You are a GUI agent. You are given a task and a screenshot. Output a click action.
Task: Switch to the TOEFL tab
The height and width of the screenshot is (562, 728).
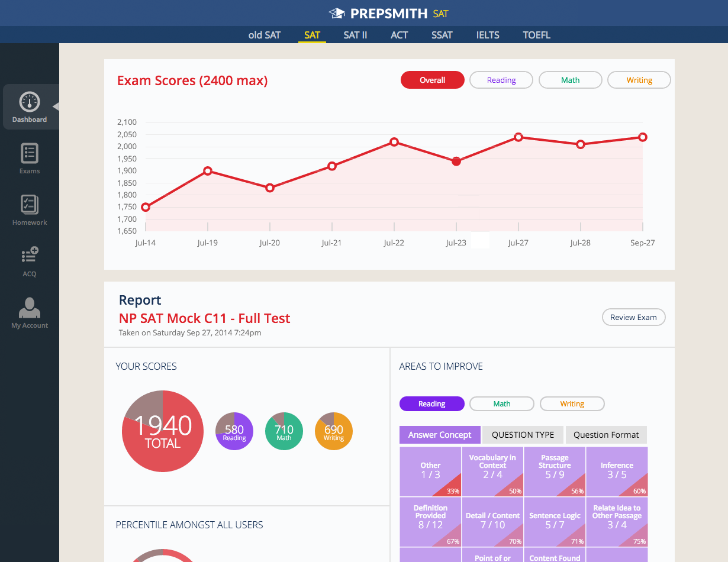click(537, 35)
